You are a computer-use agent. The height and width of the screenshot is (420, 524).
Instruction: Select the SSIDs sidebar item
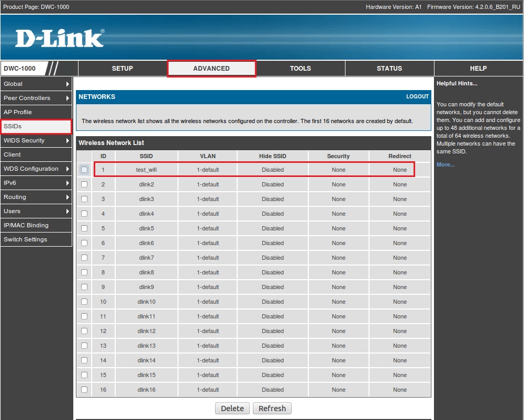(36, 126)
